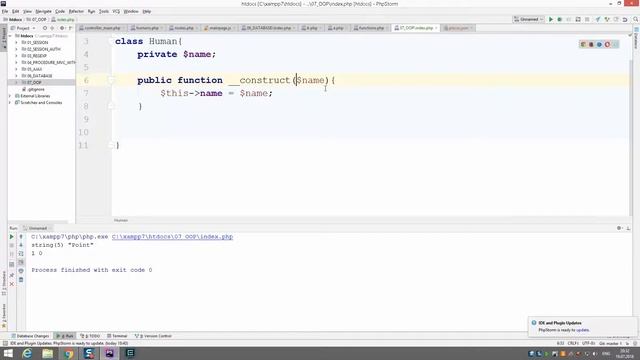Pin the Run tab with the pin icon
The width and height of the screenshot is (640, 360).
pos(11,275)
